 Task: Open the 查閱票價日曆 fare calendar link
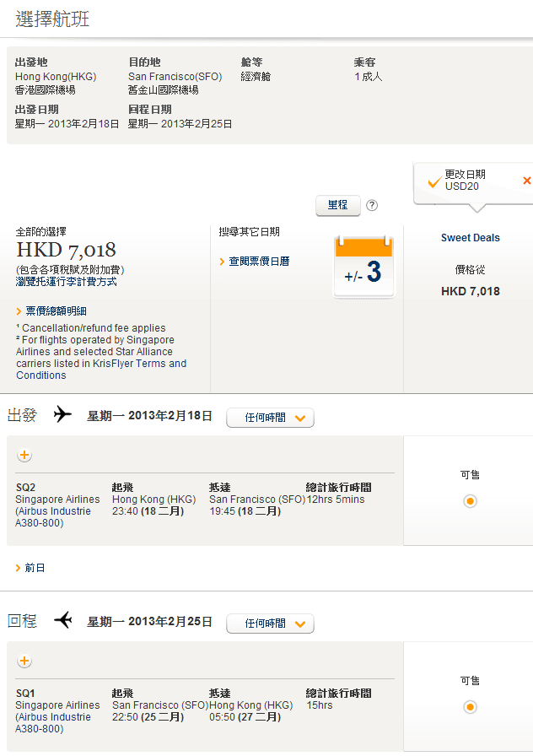pos(259,262)
